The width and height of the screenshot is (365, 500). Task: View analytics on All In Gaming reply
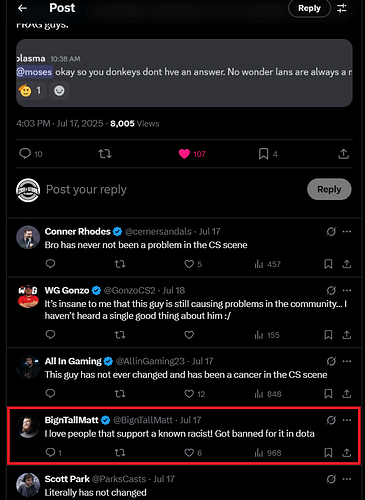pyautogui.click(x=268, y=394)
